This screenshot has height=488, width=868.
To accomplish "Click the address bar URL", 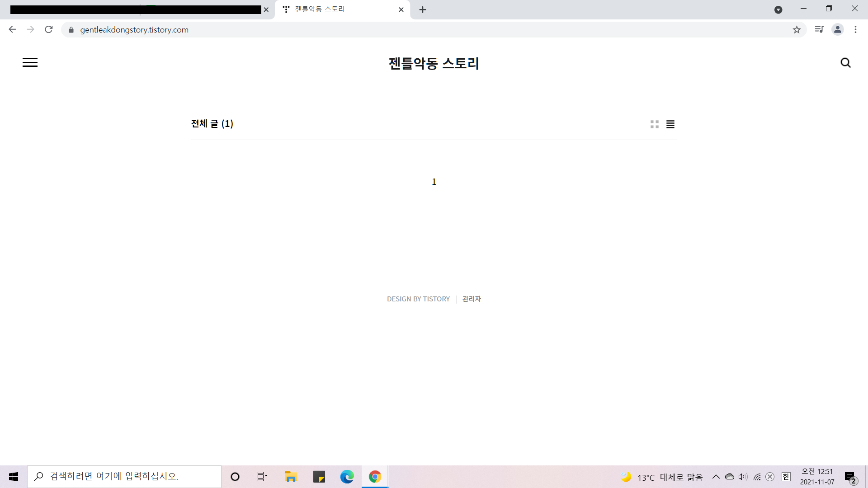I will coord(134,30).
